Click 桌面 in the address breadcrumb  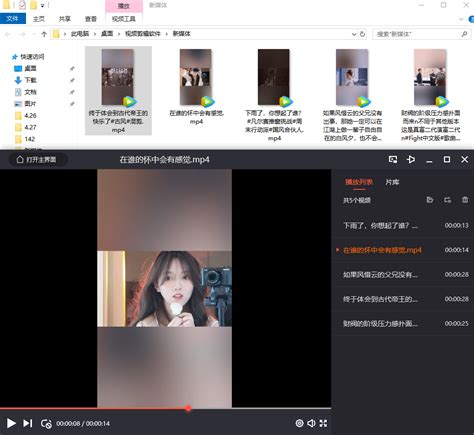tap(107, 34)
